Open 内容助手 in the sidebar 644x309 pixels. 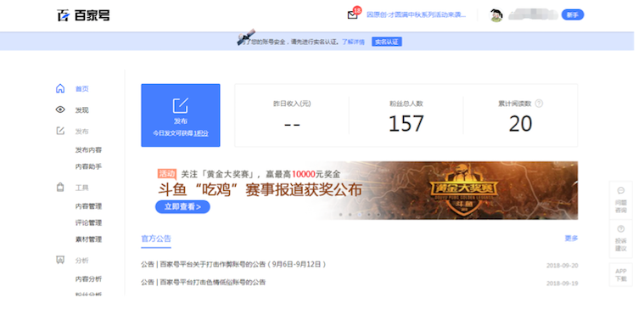click(88, 166)
